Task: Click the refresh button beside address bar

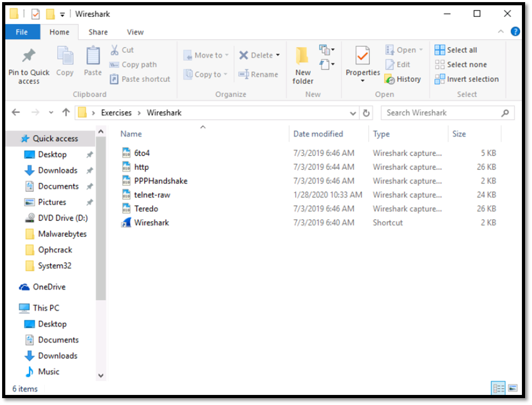Action: (x=366, y=113)
